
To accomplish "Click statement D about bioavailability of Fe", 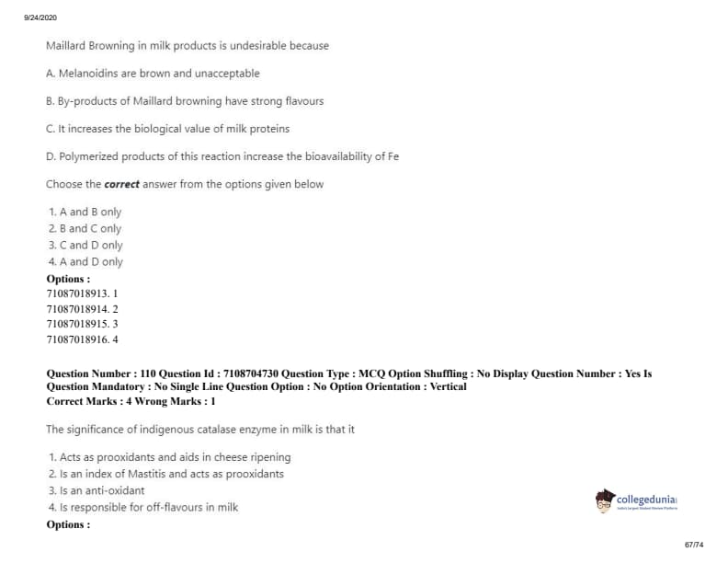I will click(x=222, y=156).
